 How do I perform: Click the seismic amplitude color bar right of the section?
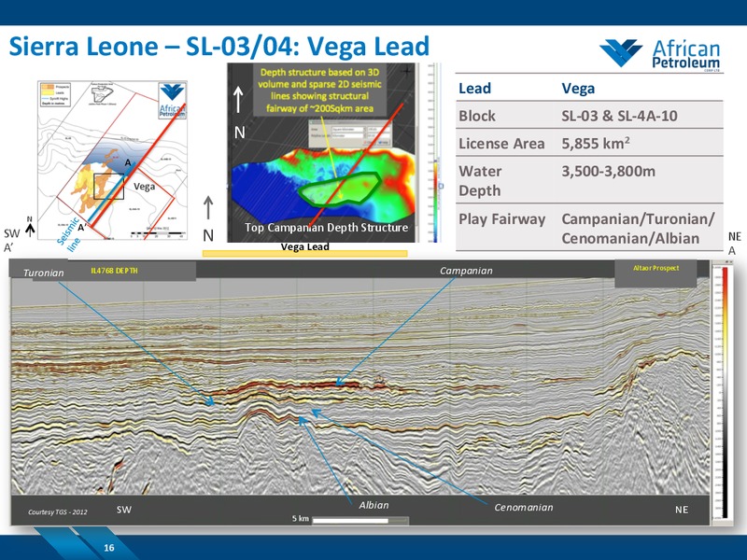(x=726, y=392)
